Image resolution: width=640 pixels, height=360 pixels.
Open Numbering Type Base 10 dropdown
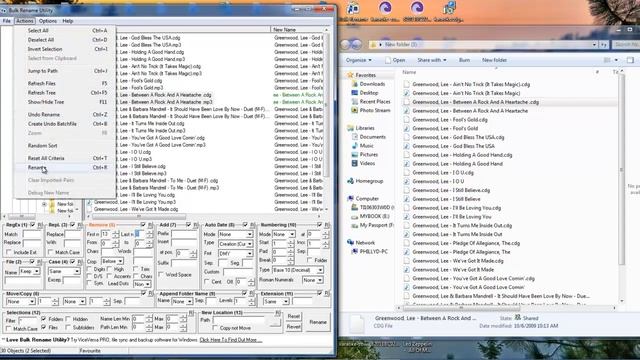click(298, 270)
